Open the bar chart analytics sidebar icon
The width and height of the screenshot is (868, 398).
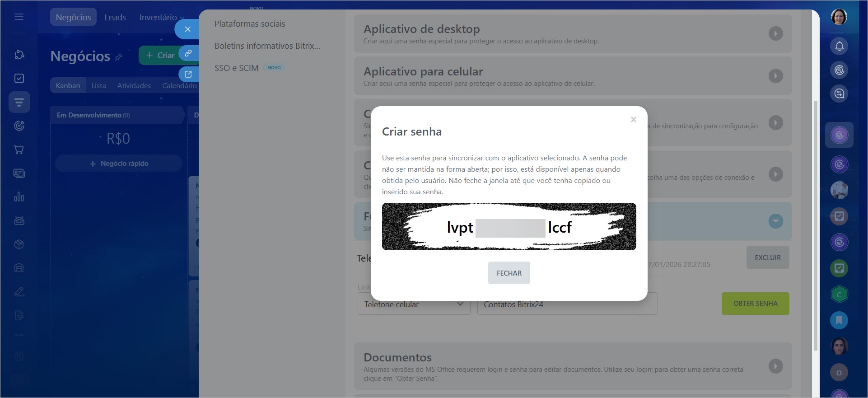coord(19,197)
